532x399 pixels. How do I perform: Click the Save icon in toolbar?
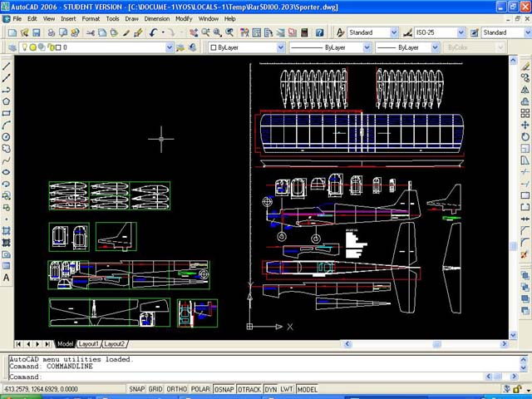(37, 32)
